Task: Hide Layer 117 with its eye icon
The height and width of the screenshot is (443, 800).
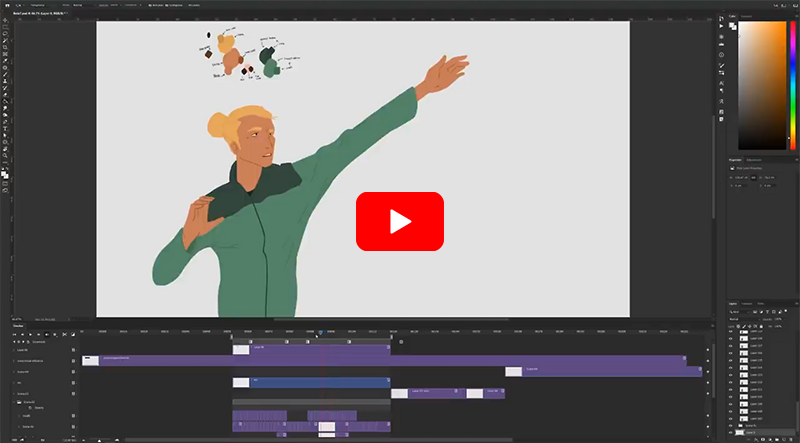Action: pos(731,346)
